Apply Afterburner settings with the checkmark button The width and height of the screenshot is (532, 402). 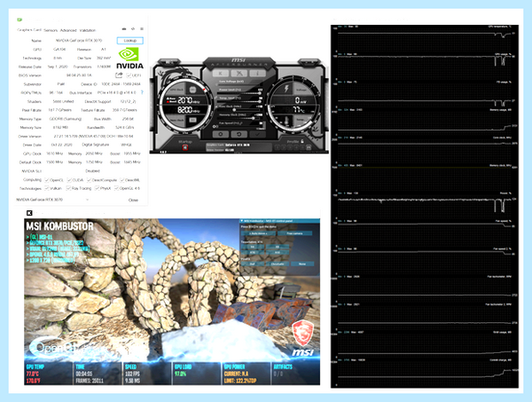[257, 135]
